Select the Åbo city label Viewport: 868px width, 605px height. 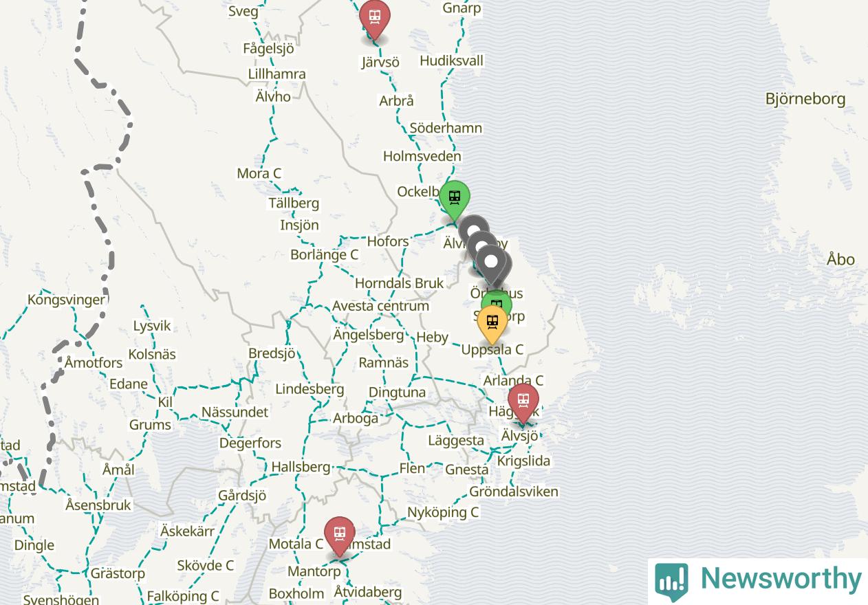click(840, 260)
